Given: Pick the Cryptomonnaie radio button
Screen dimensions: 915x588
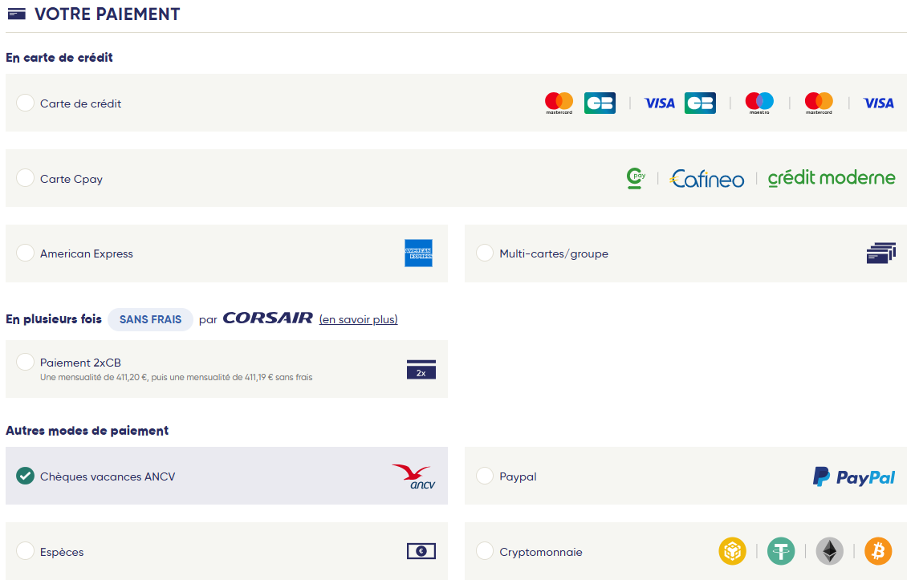Looking at the screenshot, I should tap(484, 550).
